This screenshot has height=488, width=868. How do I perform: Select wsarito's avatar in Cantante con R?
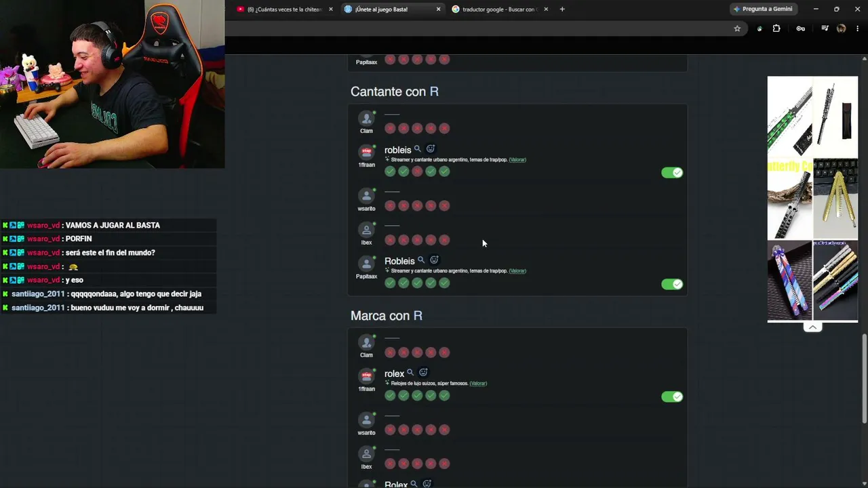pos(366,196)
